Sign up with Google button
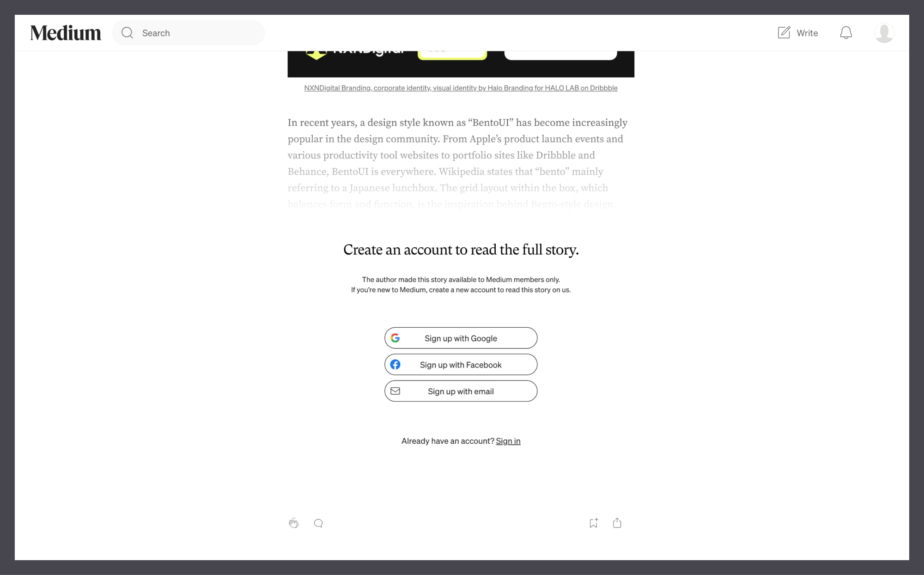 click(461, 338)
